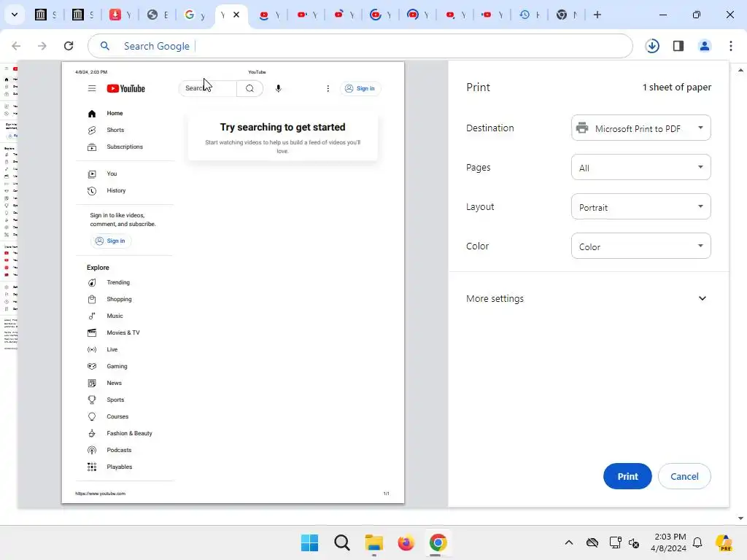Click the Print button

point(627,476)
